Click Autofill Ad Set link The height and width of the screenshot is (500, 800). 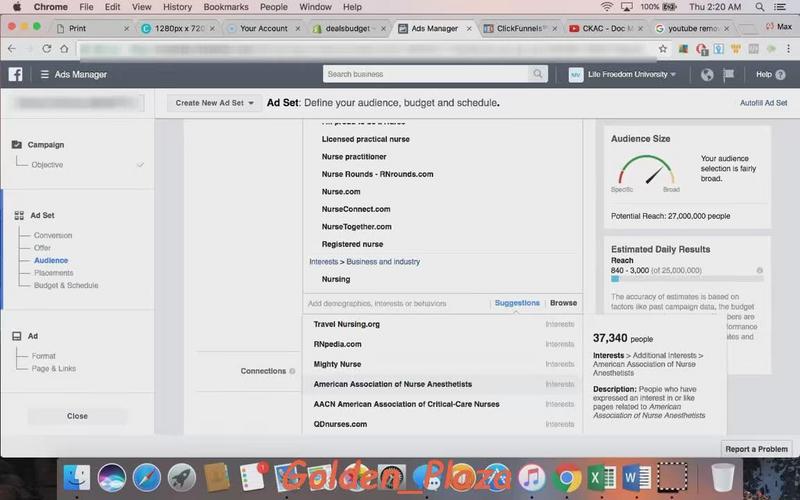point(763,103)
